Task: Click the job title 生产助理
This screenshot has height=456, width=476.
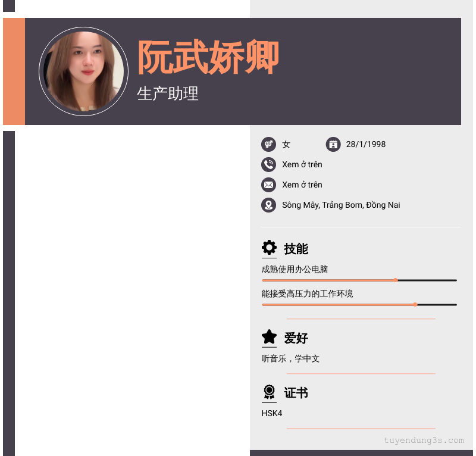Action: [x=168, y=93]
